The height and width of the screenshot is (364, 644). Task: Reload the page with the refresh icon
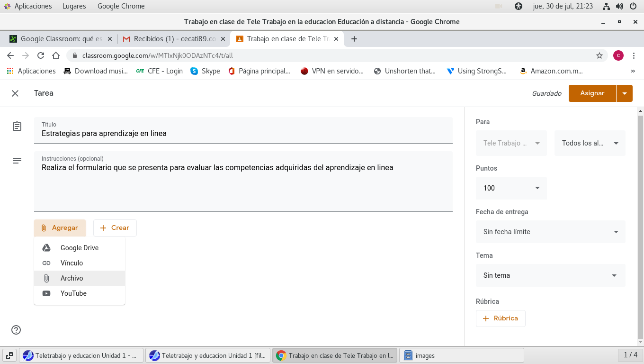coord(41,55)
